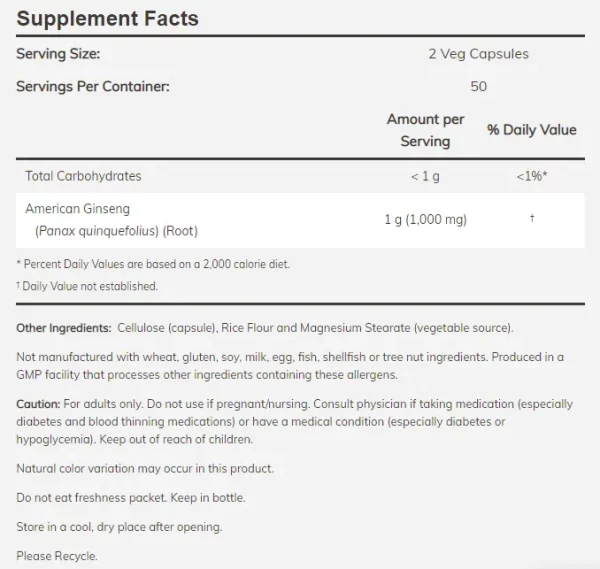Image resolution: width=600 pixels, height=569 pixels.
Task: Click the <1 g carbohydrate amount
Action: [425, 176]
